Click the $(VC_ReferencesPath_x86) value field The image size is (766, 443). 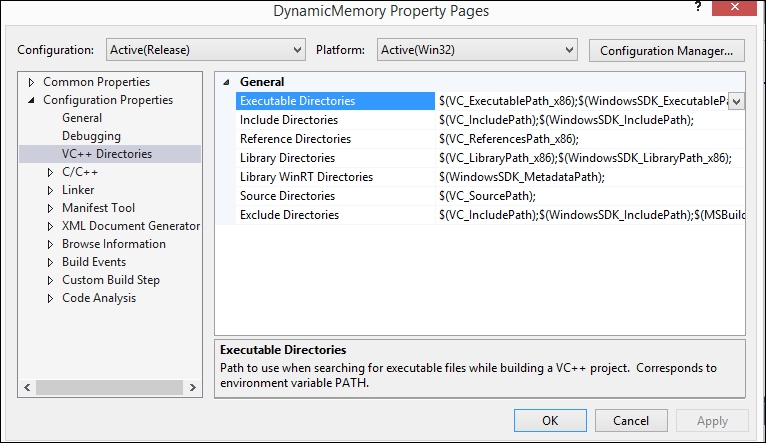(x=590, y=139)
